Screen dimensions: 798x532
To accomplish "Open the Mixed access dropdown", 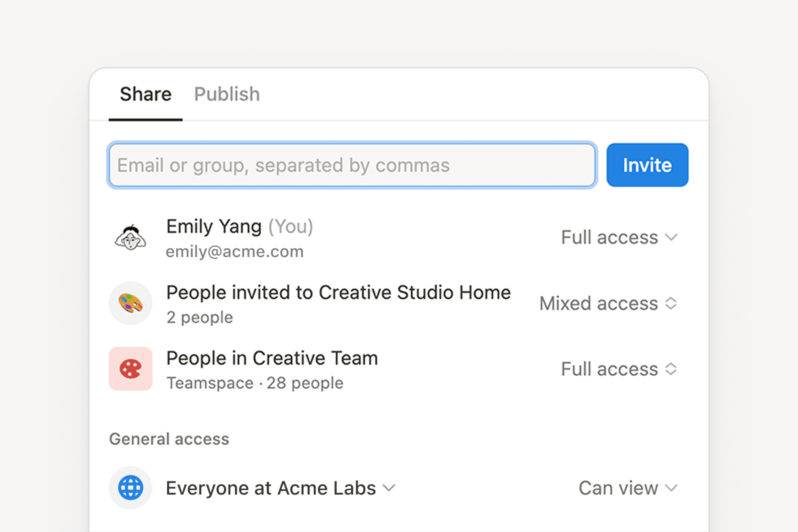I will [609, 303].
